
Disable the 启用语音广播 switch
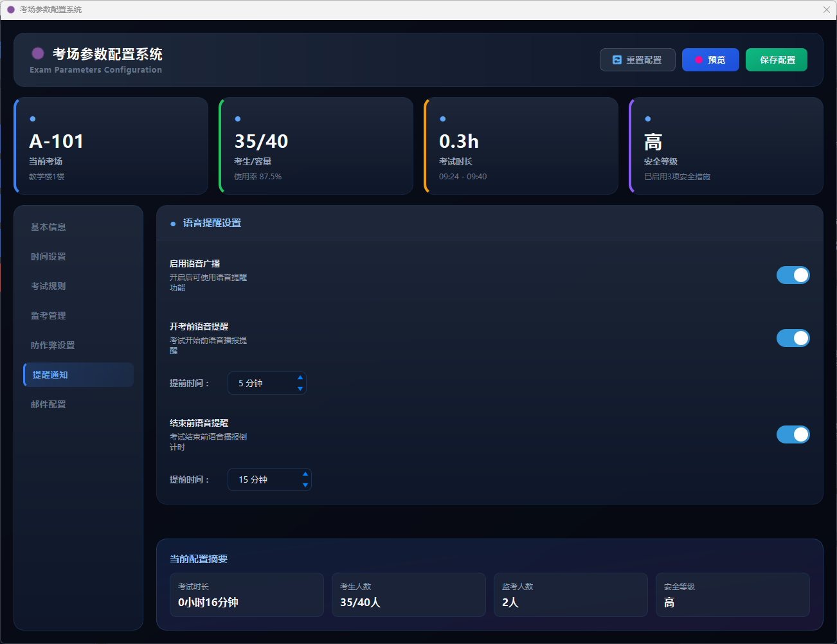793,275
